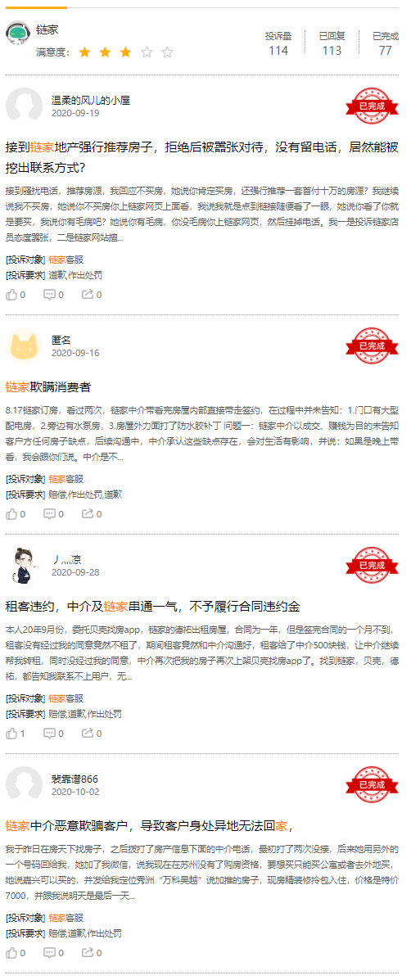Click the anonymous cat avatar
The height and width of the screenshot is (980, 411).
(x=24, y=345)
